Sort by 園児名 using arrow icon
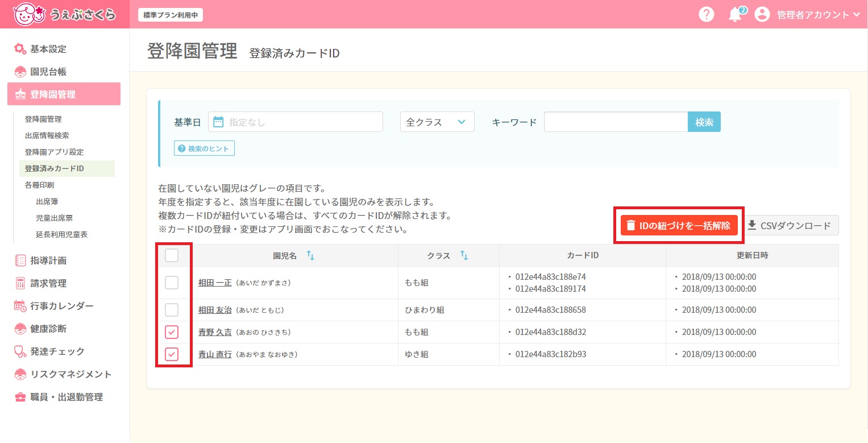Image resolution: width=868 pixels, height=443 pixels. pyautogui.click(x=310, y=255)
